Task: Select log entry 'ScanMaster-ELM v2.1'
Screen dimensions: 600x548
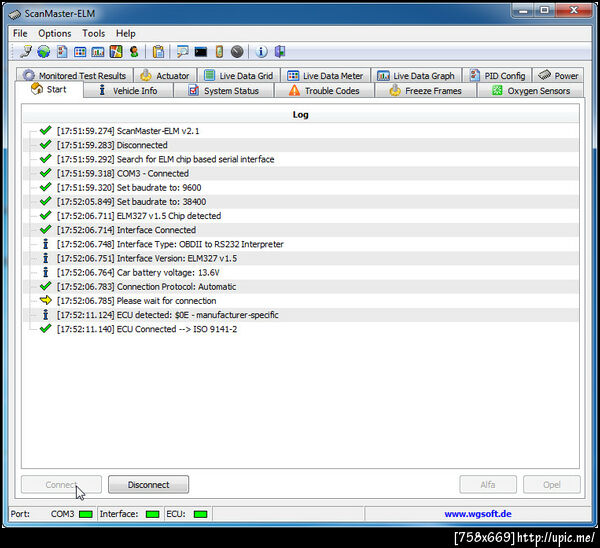Action: click(x=300, y=131)
